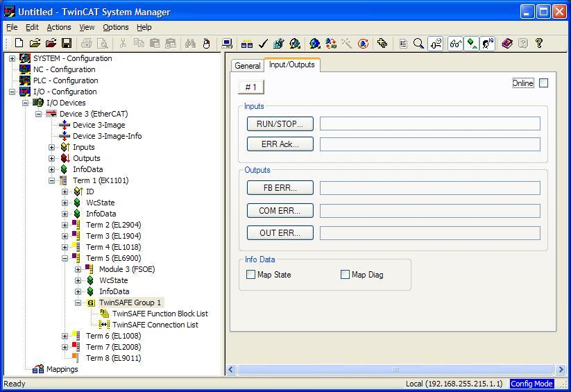Select NC - Configuration tree item

(x=64, y=69)
